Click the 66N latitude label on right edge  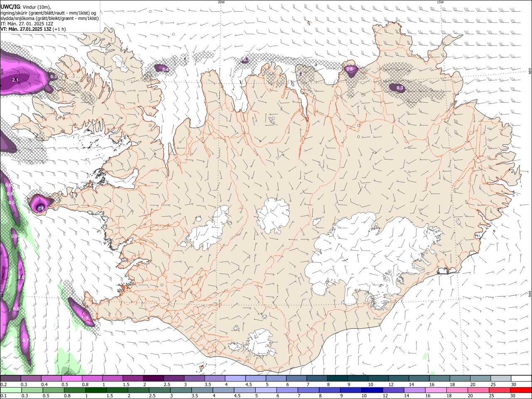(x=530, y=72)
